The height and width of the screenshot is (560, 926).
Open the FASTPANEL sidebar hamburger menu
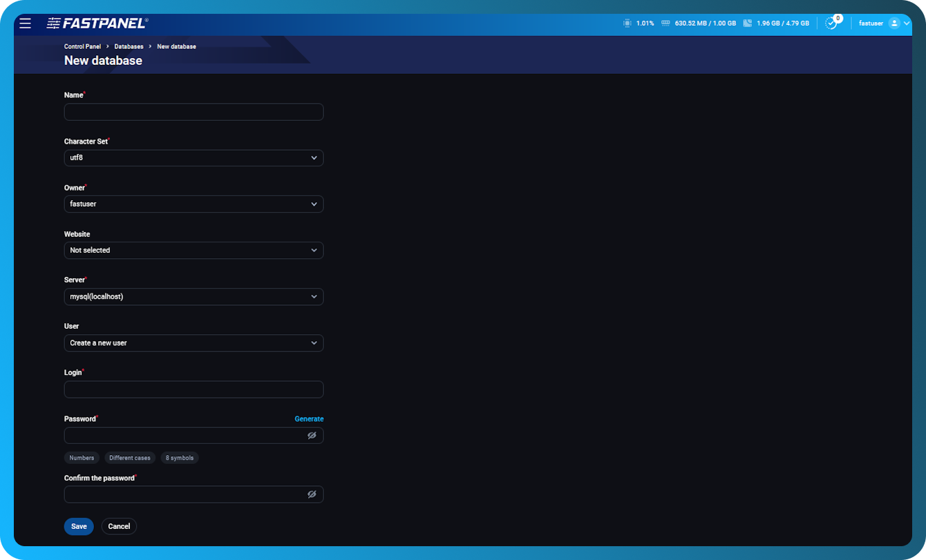pos(25,23)
